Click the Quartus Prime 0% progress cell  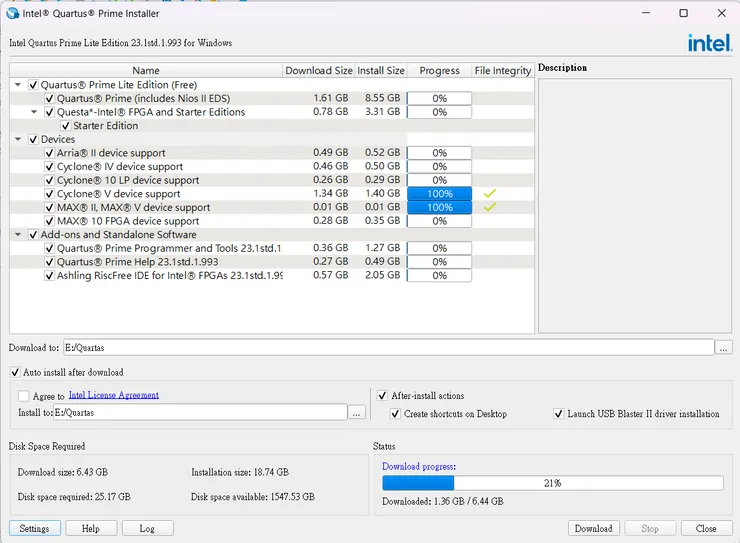point(439,99)
